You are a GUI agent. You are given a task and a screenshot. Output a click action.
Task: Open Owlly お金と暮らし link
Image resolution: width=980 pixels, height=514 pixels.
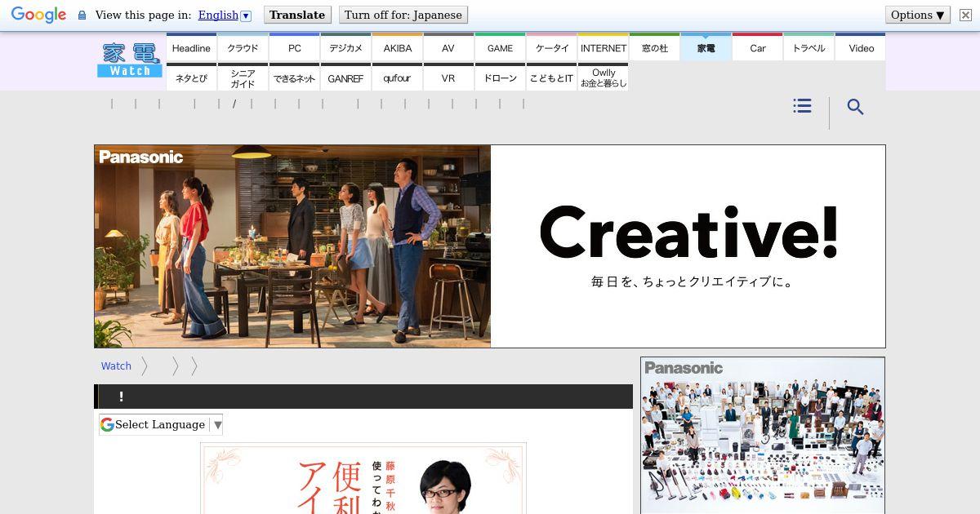603,78
